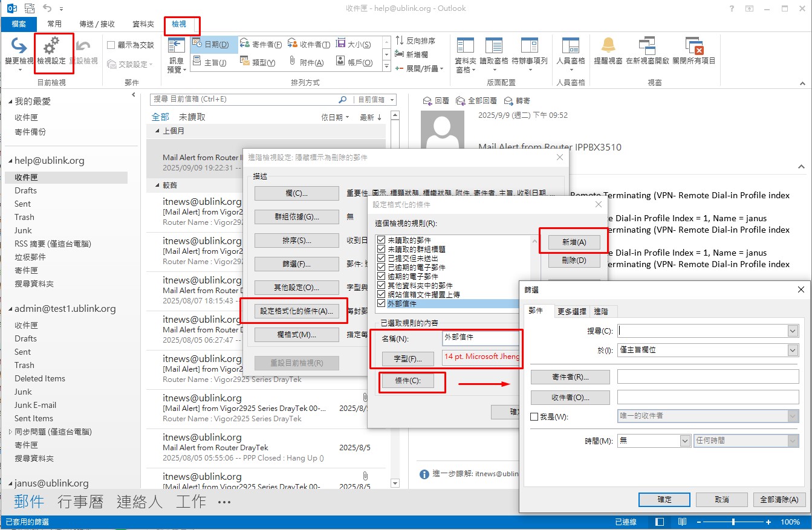Enable the 顯示為交談 checkbox
812x530 pixels.
pyautogui.click(x=111, y=45)
